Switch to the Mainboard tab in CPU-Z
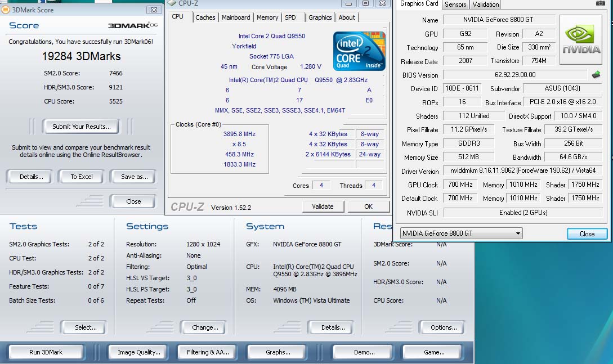613x364 pixels. 236,17
